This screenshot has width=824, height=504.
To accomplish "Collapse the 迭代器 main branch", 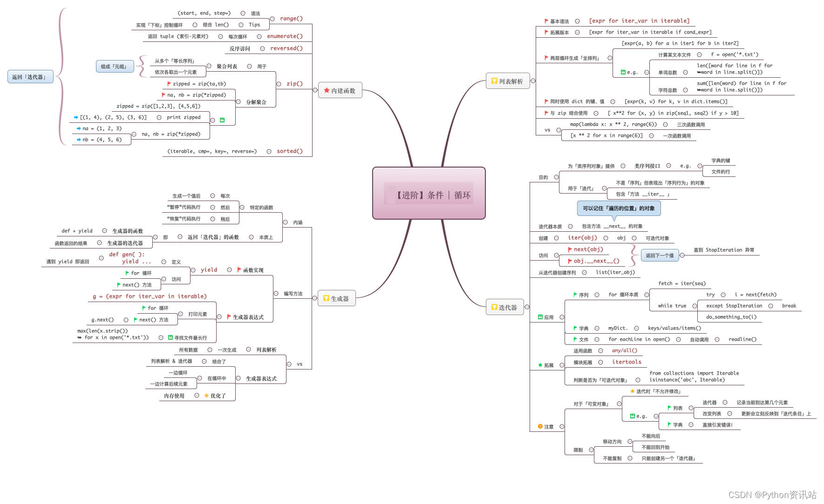I will tap(527, 307).
